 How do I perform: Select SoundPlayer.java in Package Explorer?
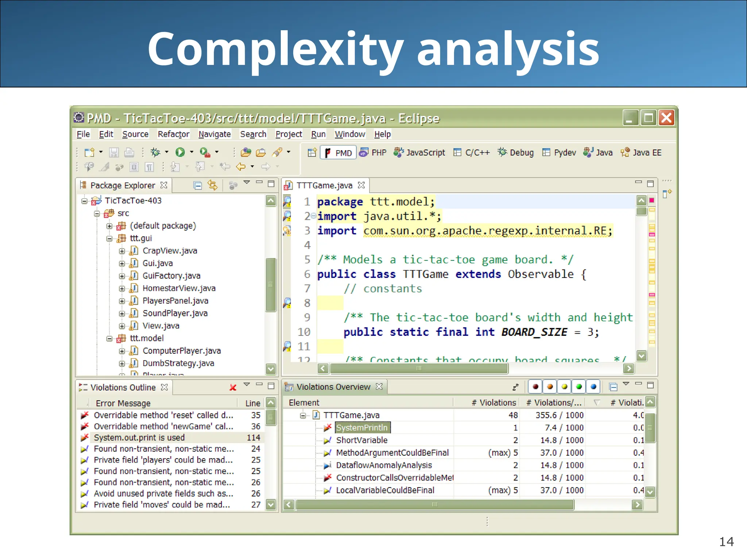click(175, 313)
